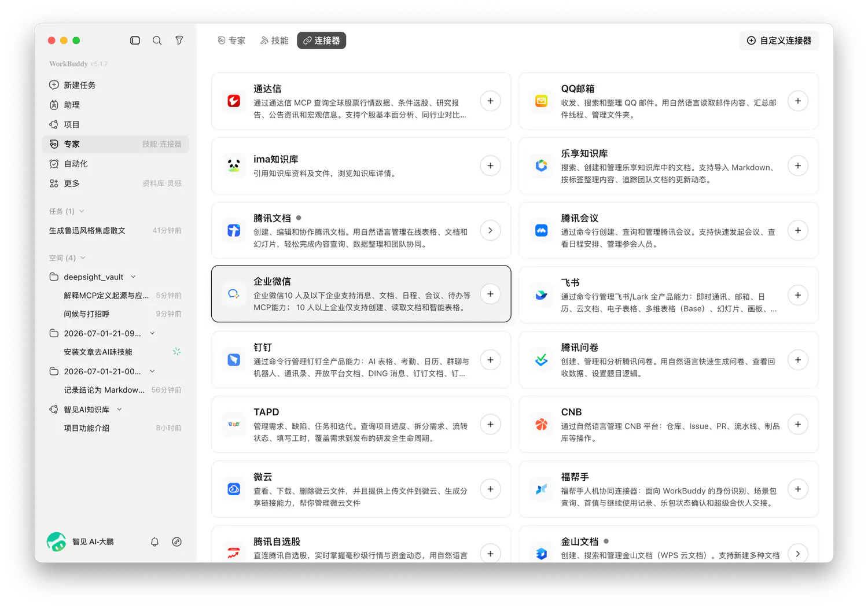Switch to the 技能 tab
868x608 pixels.
coord(274,40)
